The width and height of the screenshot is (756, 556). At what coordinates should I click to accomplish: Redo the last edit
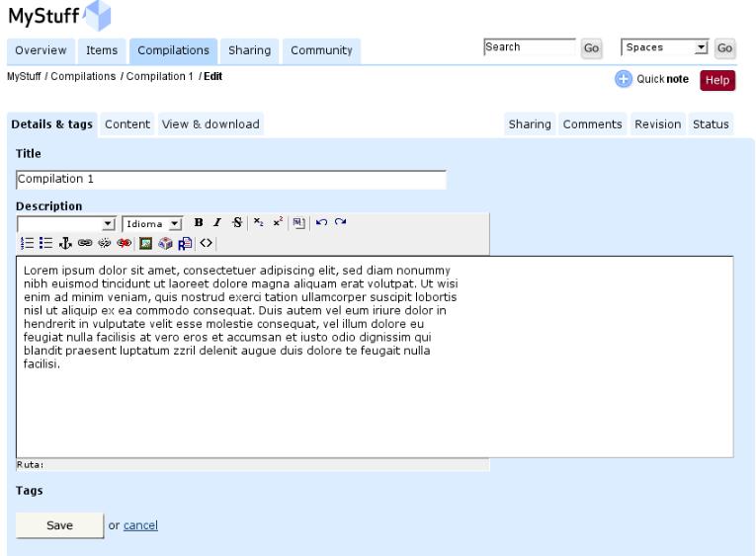click(340, 223)
